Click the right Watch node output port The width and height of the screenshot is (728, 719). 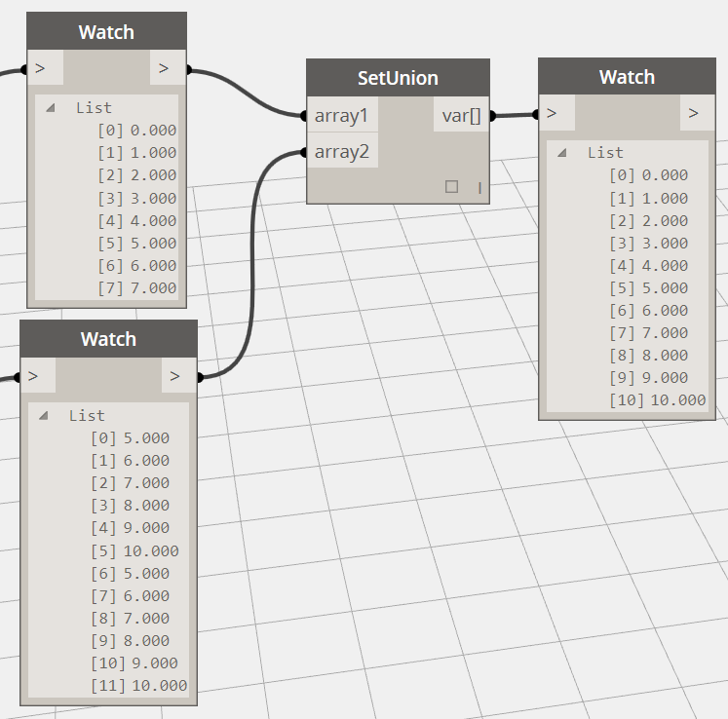[698, 113]
